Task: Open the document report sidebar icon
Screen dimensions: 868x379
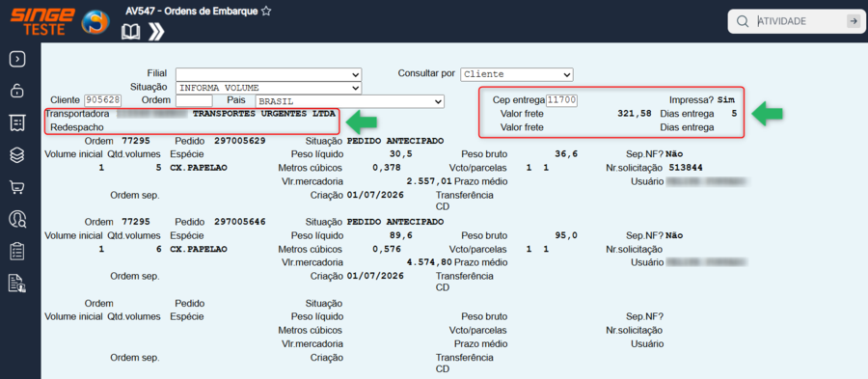Action: (18, 283)
